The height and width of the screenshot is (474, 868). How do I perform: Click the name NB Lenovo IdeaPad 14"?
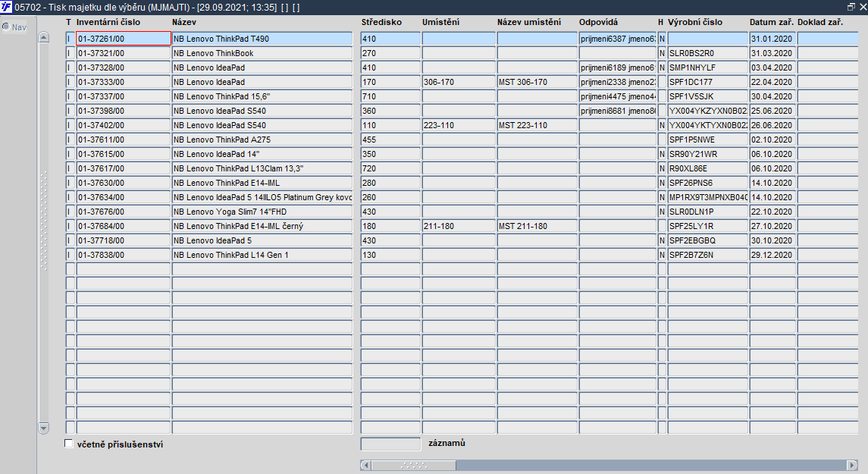click(262, 154)
